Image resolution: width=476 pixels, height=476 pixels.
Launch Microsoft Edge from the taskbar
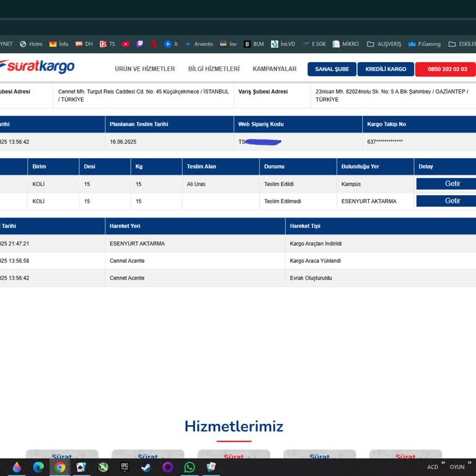[38, 467]
